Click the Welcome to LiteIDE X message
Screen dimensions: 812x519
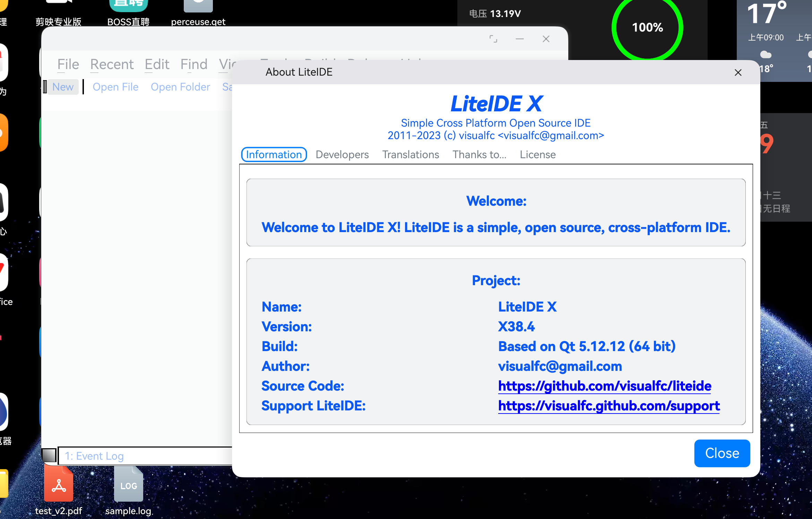click(x=496, y=228)
